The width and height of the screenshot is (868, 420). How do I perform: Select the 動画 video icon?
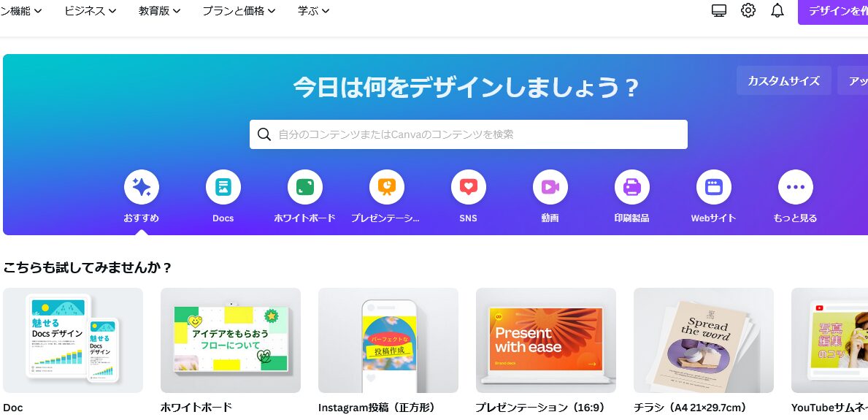coord(550,187)
